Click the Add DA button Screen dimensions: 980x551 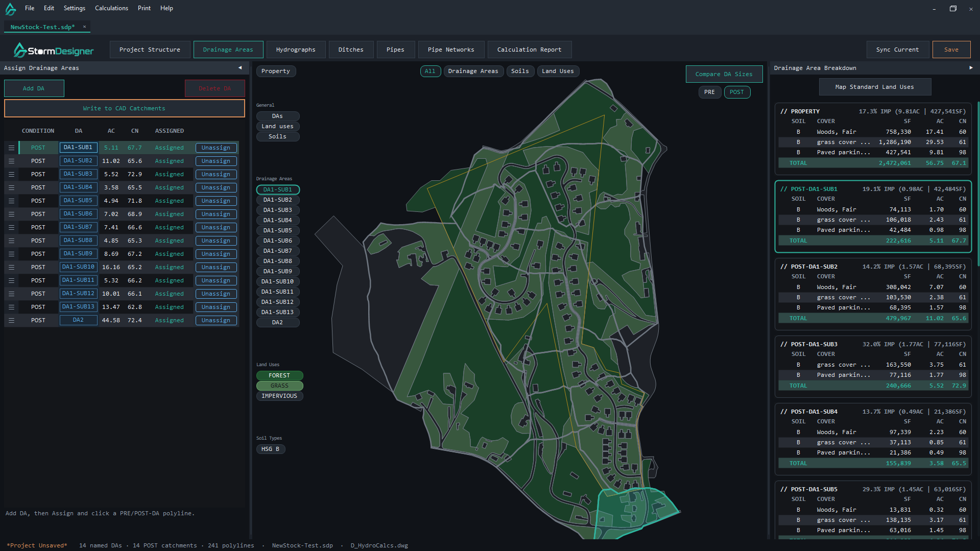coord(34,88)
